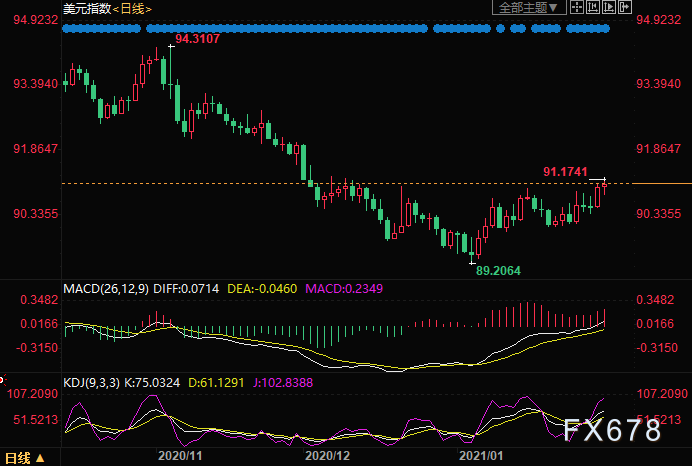Click the 美元指数 chart title
The height and width of the screenshot is (466, 692).
click(87, 8)
